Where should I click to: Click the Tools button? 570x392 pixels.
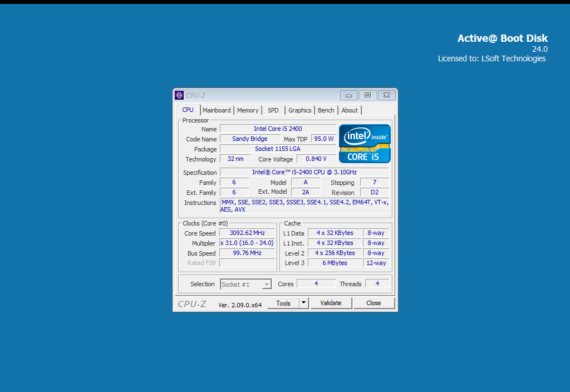(x=283, y=303)
